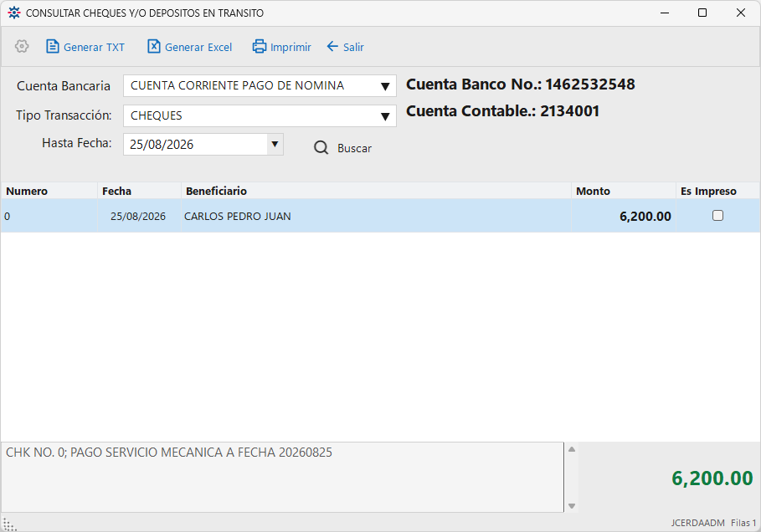Image resolution: width=761 pixels, height=532 pixels.
Task: Sort by the Beneficiario column header
Action: pyautogui.click(x=376, y=191)
